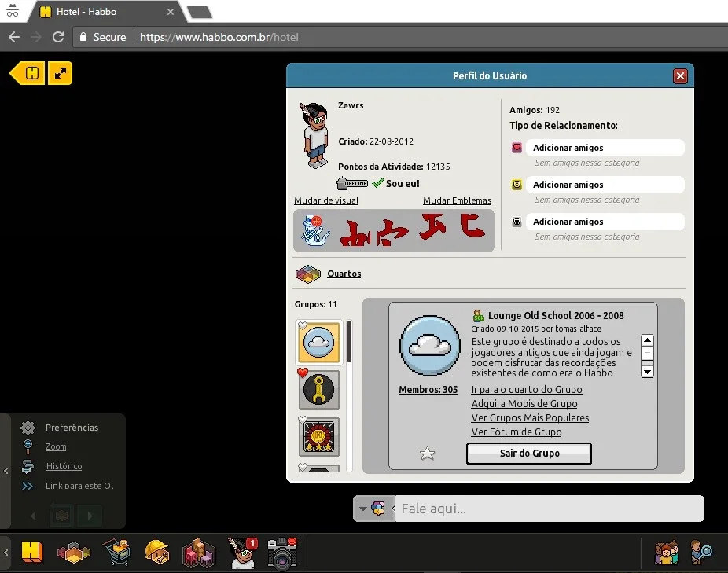
Task: Click the pink heart relationship icon
Action: click(517, 148)
